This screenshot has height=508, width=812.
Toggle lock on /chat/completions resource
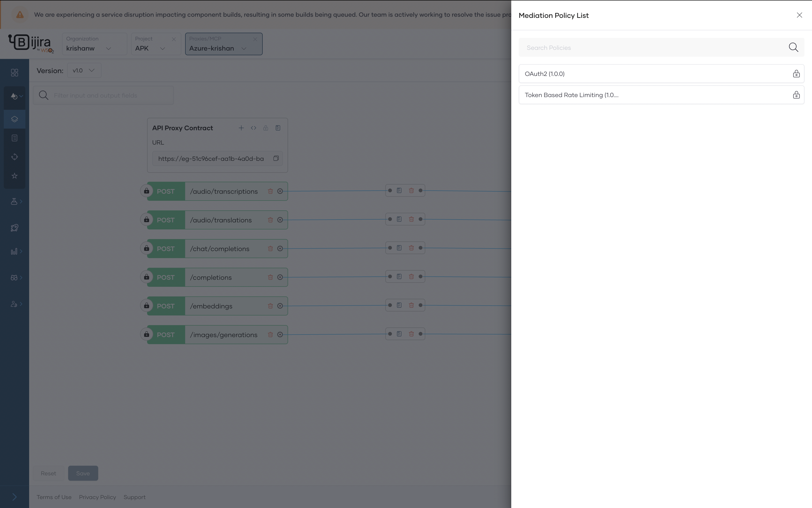click(x=146, y=248)
